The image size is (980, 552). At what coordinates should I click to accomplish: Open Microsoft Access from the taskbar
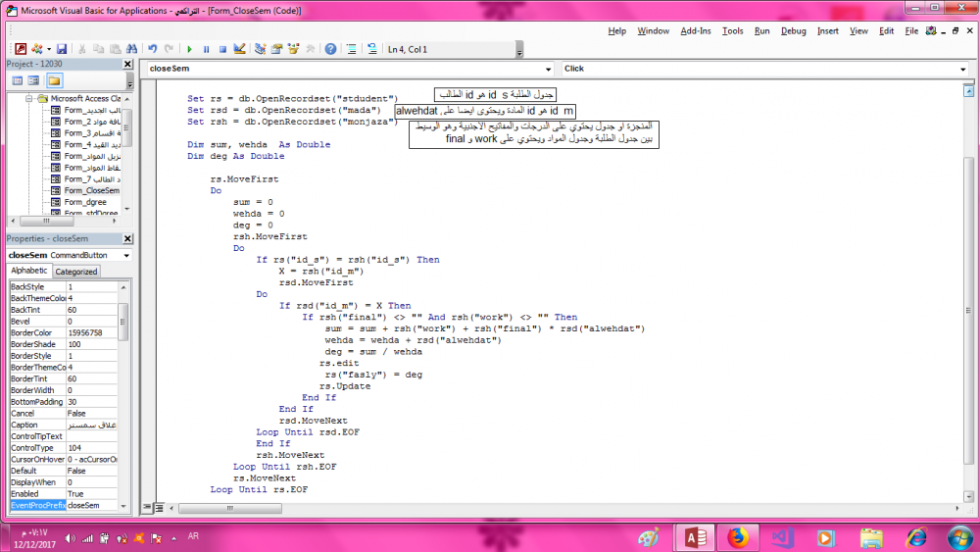coord(696,537)
